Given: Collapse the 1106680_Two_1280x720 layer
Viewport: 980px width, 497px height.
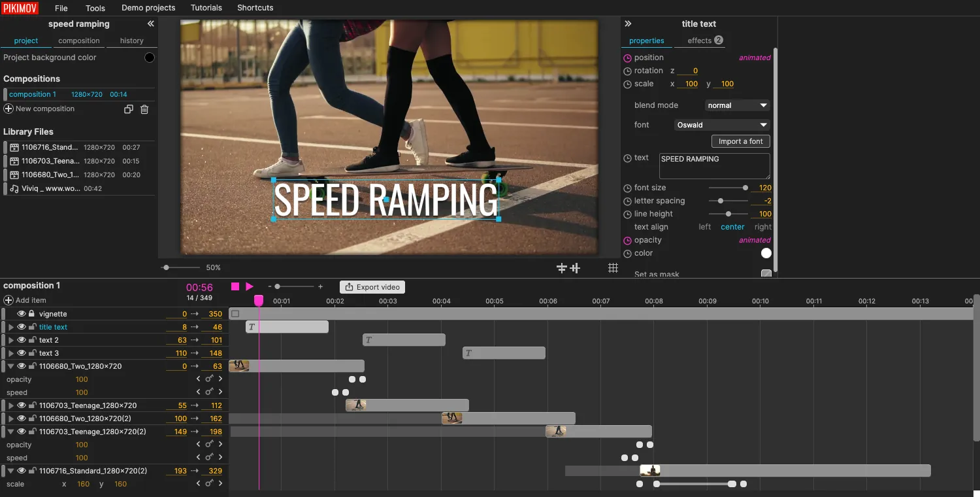Looking at the screenshot, I should click(9, 366).
